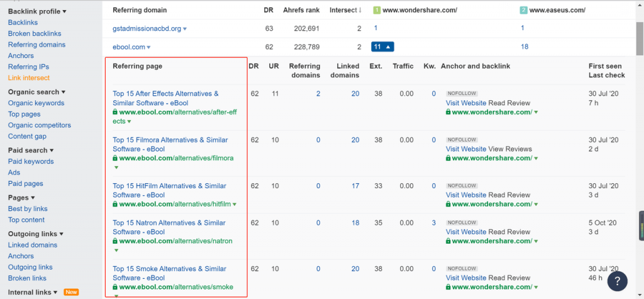Collapse the Paid search section
The height and width of the screenshot is (299, 644).
tap(31, 150)
